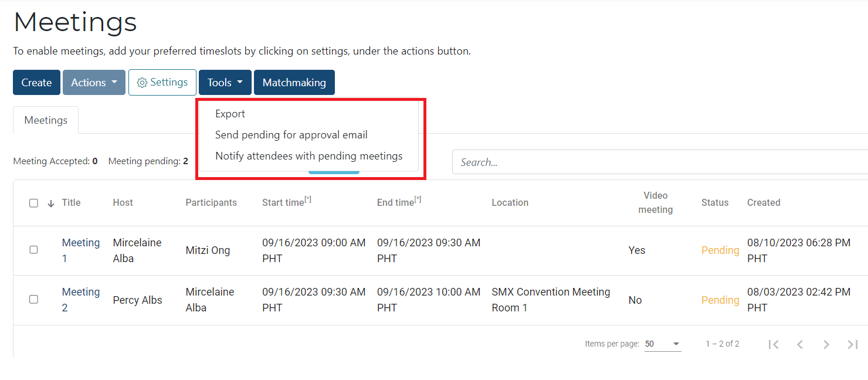Image resolution: width=868 pixels, height=380 pixels.
Task: Click the sort arrow beside Title
Action: click(x=51, y=203)
